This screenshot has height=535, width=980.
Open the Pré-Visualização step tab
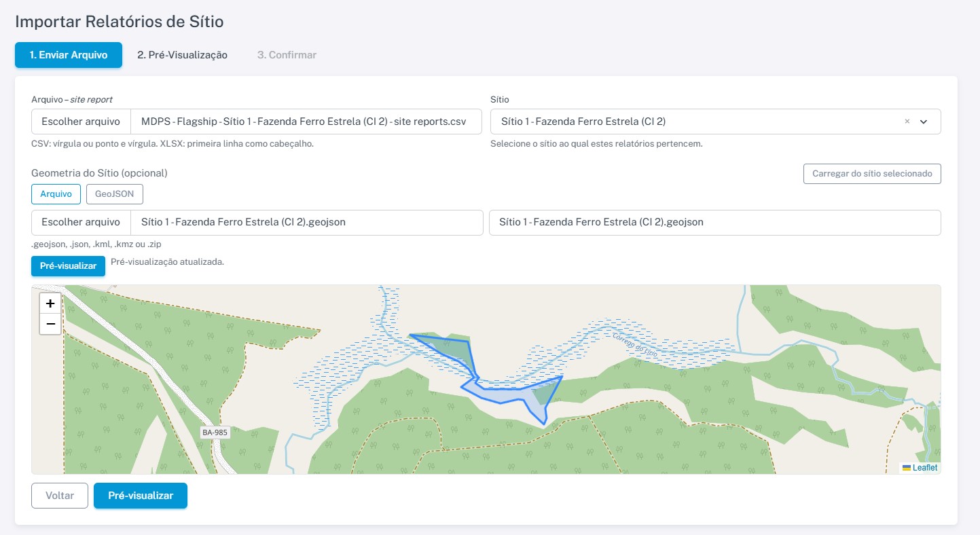(x=182, y=55)
